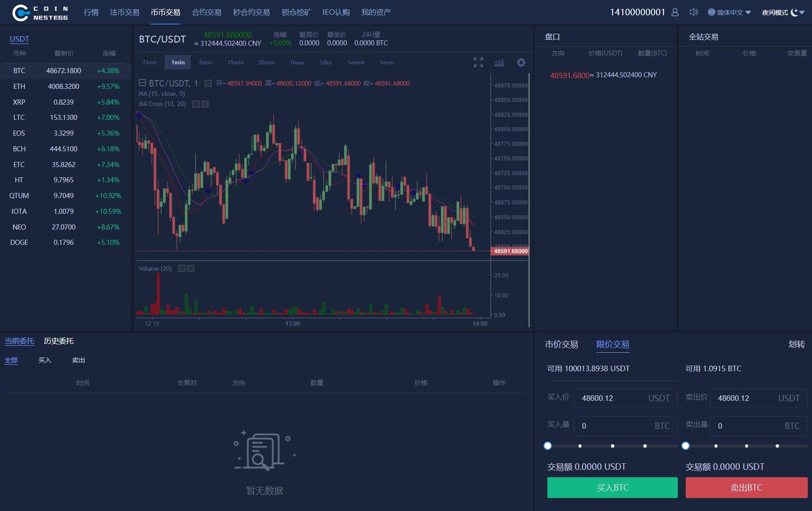Select ETC row in coin list
Viewport: 812px width, 511px height.
click(x=66, y=165)
